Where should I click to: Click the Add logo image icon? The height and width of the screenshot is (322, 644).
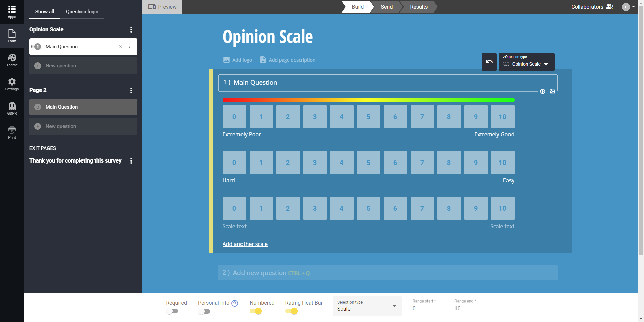227,60
